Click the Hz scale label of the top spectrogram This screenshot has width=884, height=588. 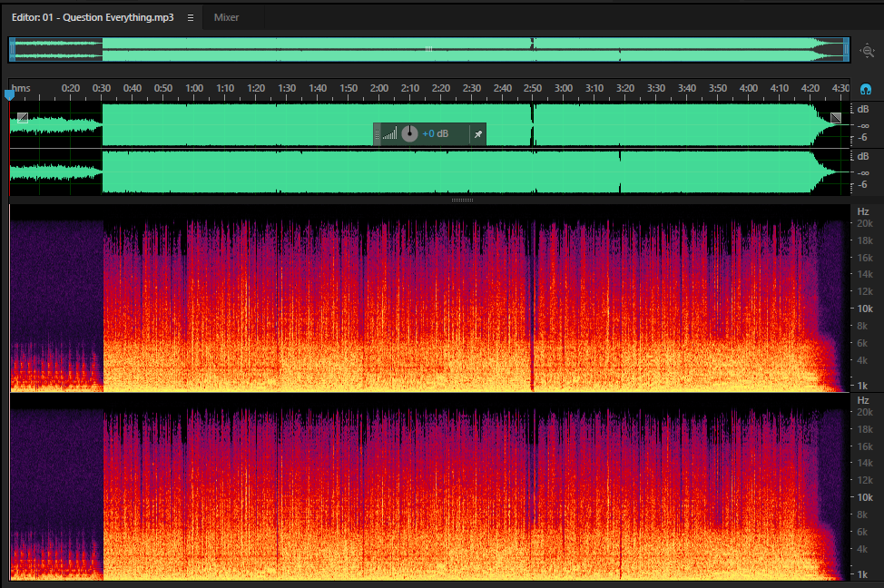coord(863,212)
